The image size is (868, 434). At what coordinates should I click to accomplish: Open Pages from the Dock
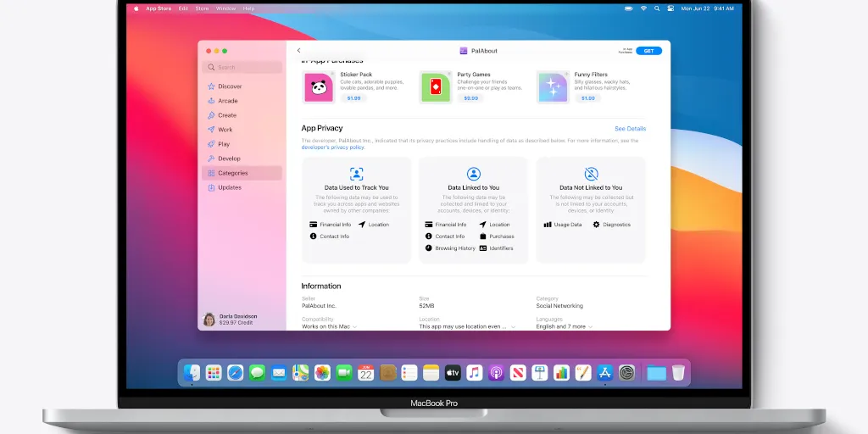pos(583,373)
